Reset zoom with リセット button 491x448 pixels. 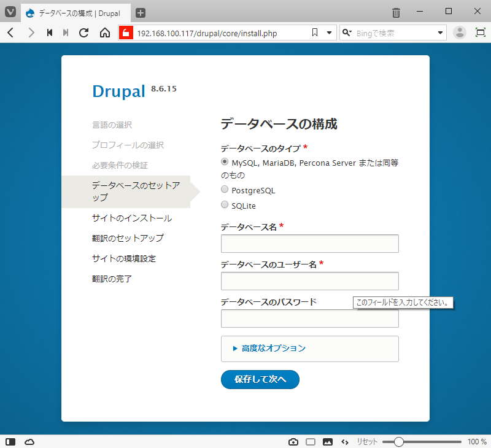coord(367,442)
